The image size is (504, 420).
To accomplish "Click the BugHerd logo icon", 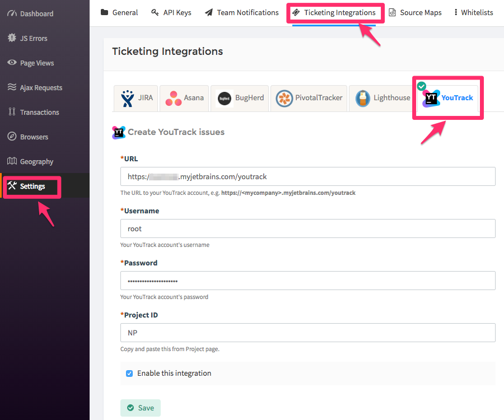I will (225, 99).
